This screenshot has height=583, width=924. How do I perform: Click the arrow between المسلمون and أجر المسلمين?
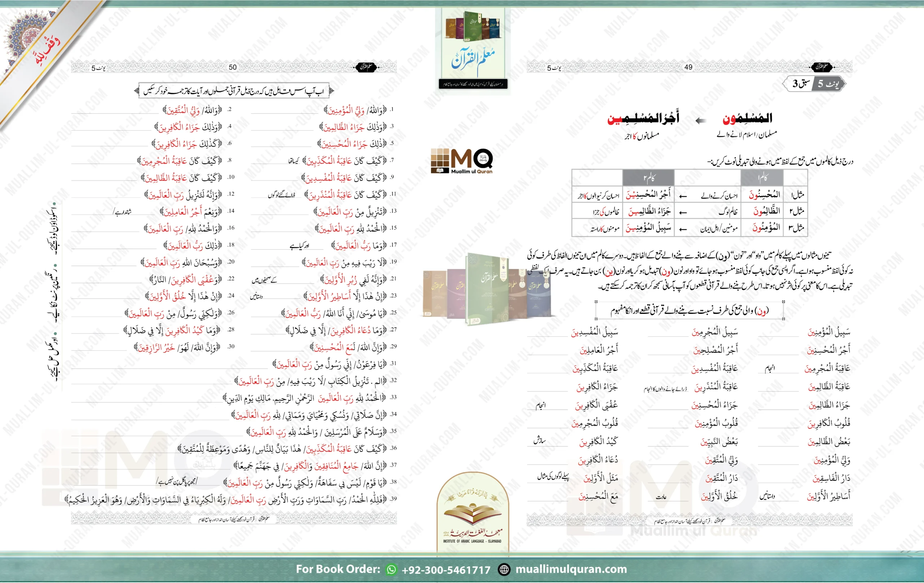click(x=701, y=121)
